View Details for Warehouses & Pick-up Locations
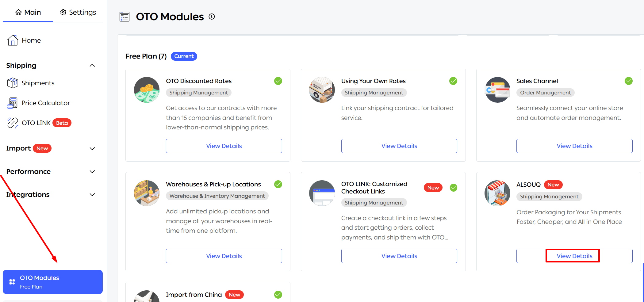644x302 pixels. [224, 256]
